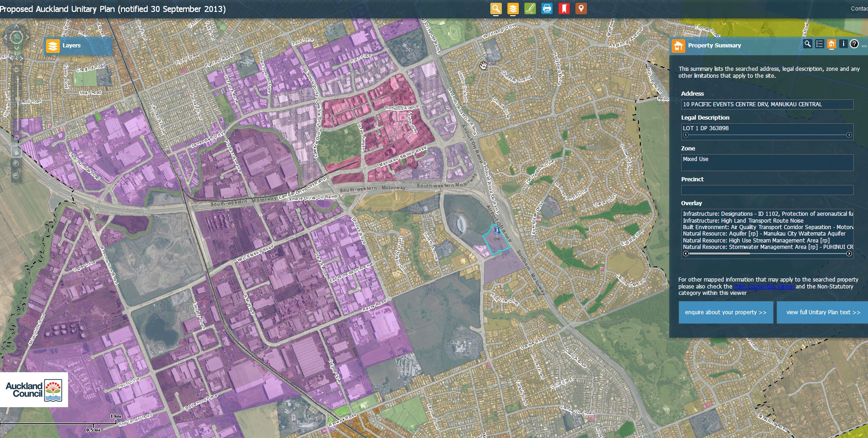The image size is (868, 438).
Task: Select the pan hand map tool
Action: click(16, 151)
